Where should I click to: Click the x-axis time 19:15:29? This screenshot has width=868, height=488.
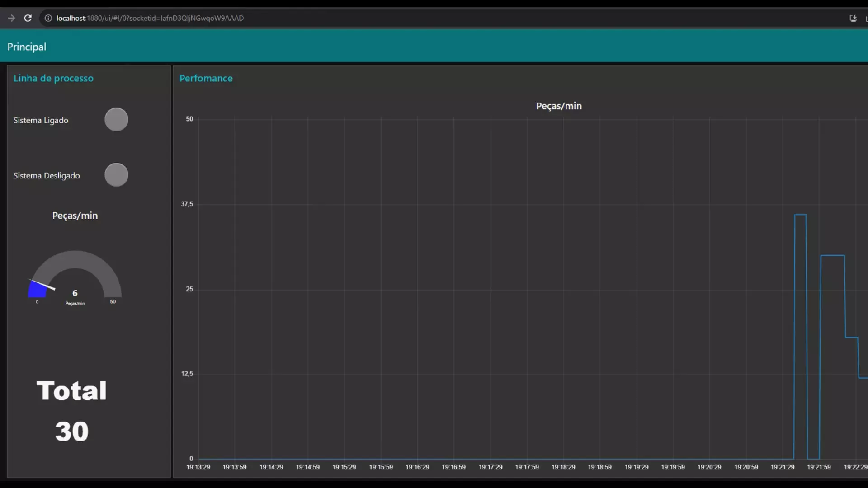(344, 467)
